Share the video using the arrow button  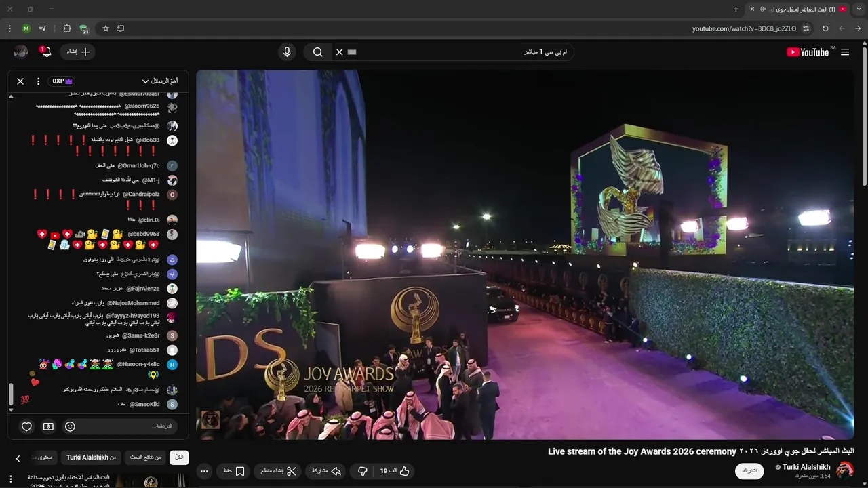pos(327,471)
